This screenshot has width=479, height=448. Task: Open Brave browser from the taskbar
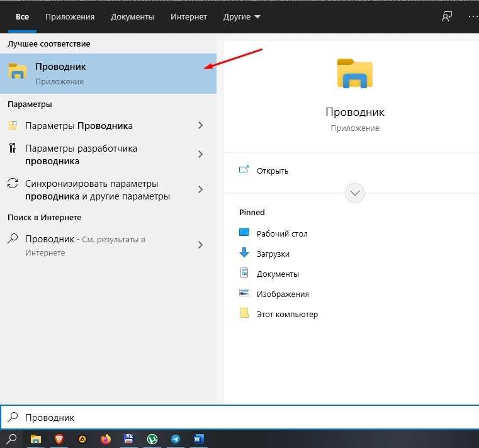59,439
